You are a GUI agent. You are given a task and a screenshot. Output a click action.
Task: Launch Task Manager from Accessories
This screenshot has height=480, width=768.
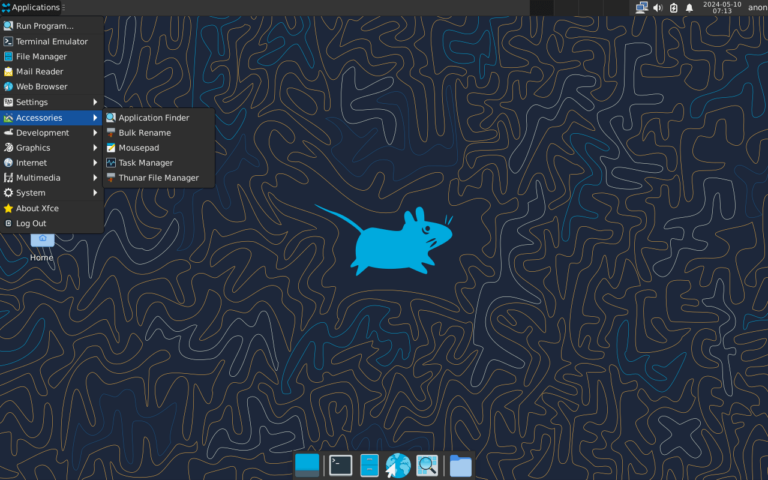[x=159, y=163]
